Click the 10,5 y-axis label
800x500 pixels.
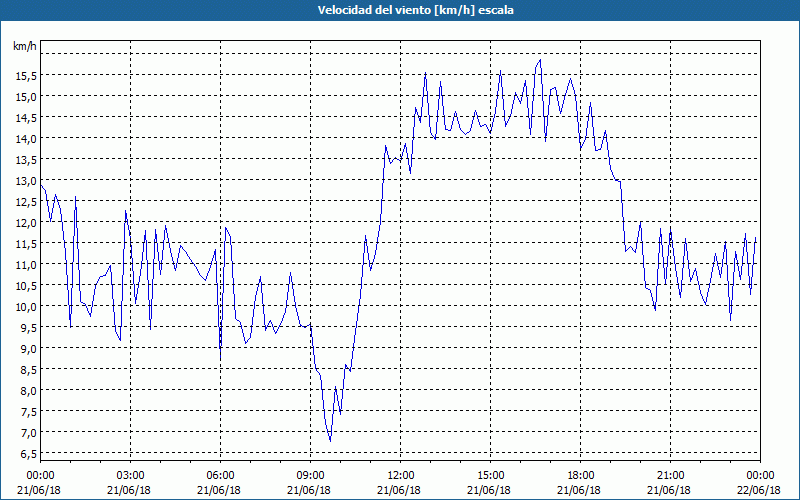26,285
